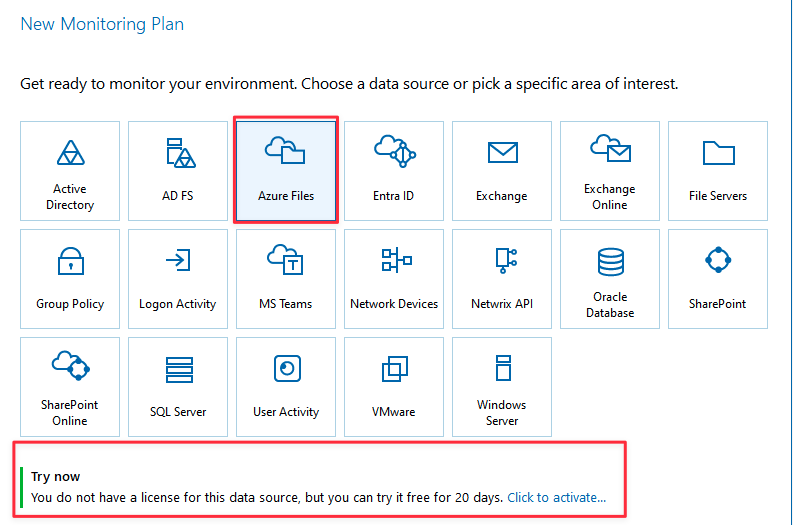The image size is (793, 525).
Task: Pick the SQL Server data source
Action: (178, 387)
